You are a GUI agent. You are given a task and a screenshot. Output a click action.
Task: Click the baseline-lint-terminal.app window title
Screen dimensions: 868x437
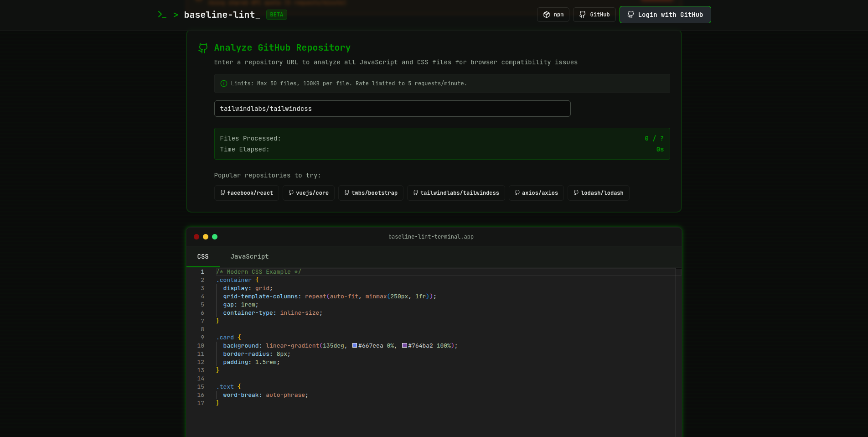431,237
